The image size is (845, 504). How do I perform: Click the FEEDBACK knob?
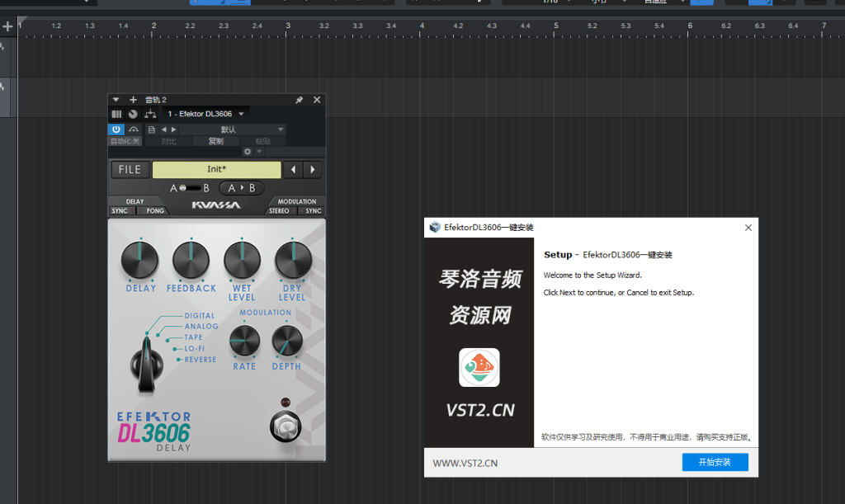coord(191,262)
